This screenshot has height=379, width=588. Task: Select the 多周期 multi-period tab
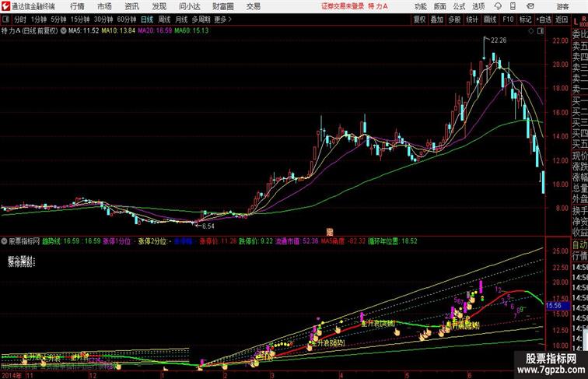click(201, 19)
